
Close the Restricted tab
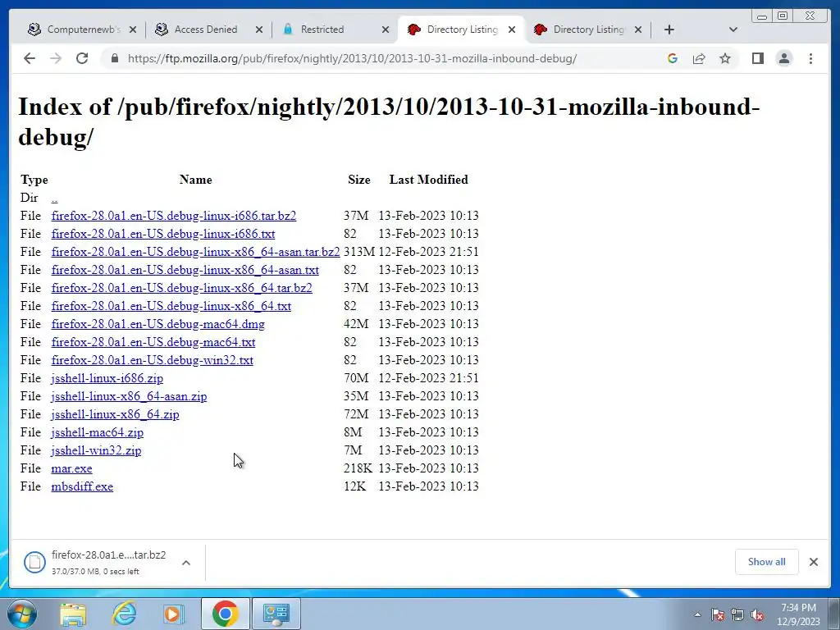coord(386,30)
